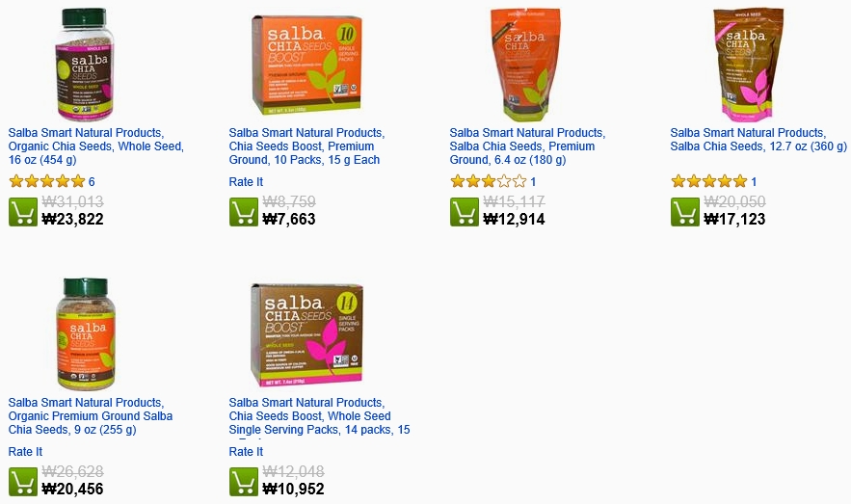Open Chia Seeds Boost Premium Ground 10 Packs link
The width and height of the screenshot is (851, 504).
coord(306,146)
